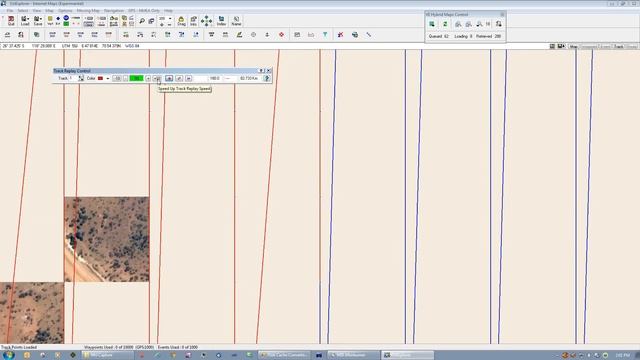This screenshot has width=640, height=360.
Task: Select the Map tab at top right
Action: tap(574, 47)
